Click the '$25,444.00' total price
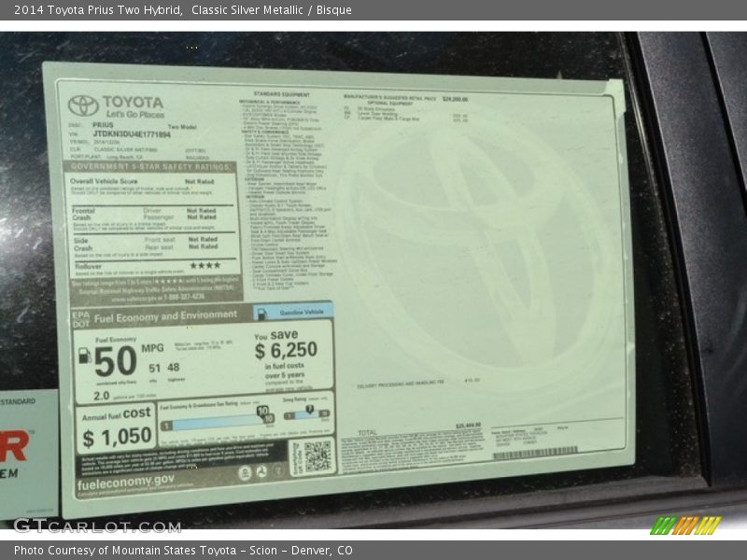The width and height of the screenshot is (747, 560). click(469, 426)
